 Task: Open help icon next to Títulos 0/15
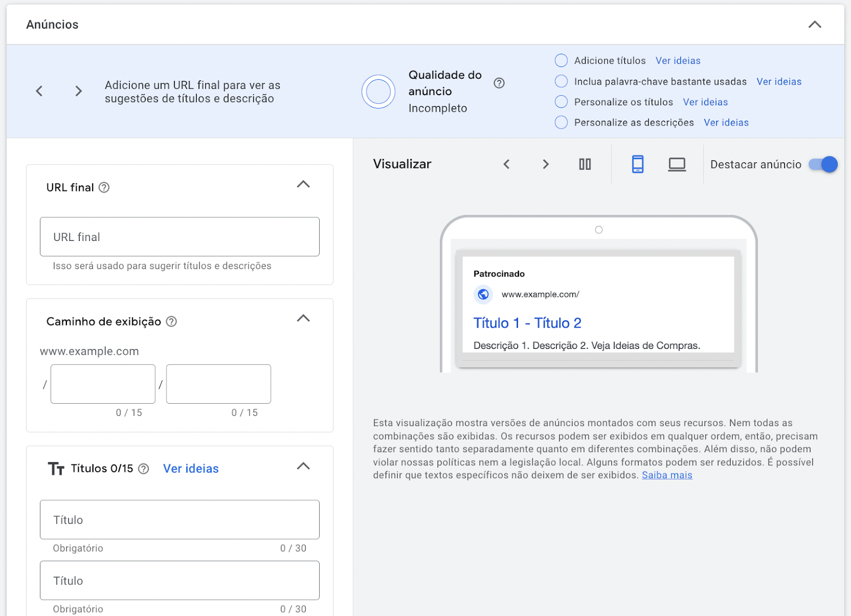pos(144,469)
